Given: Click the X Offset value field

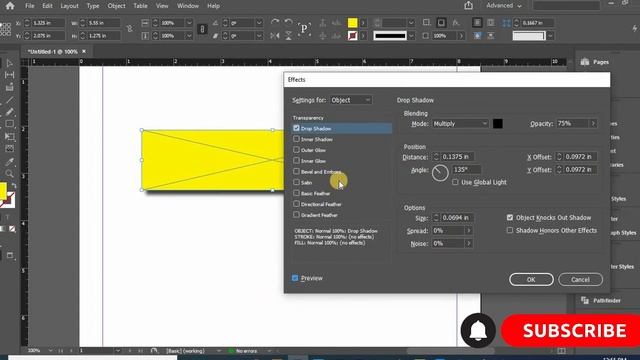Looking at the screenshot, I should coord(580,157).
